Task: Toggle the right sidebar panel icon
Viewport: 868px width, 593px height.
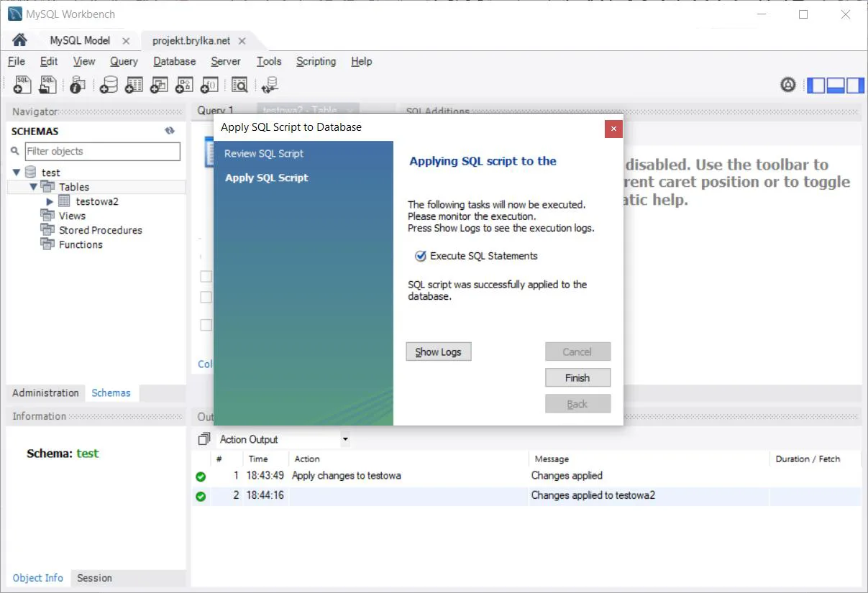Action: click(854, 85)
